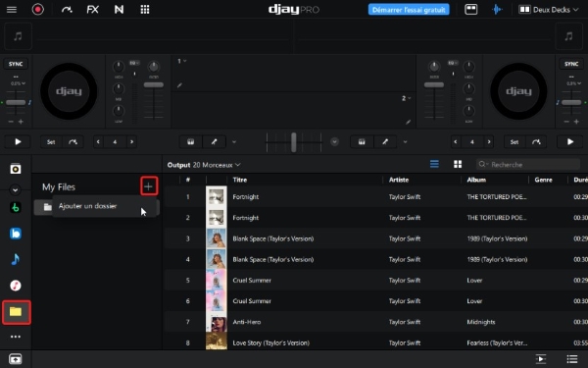Click the plus button next to My Files

(x=149, y=186)
